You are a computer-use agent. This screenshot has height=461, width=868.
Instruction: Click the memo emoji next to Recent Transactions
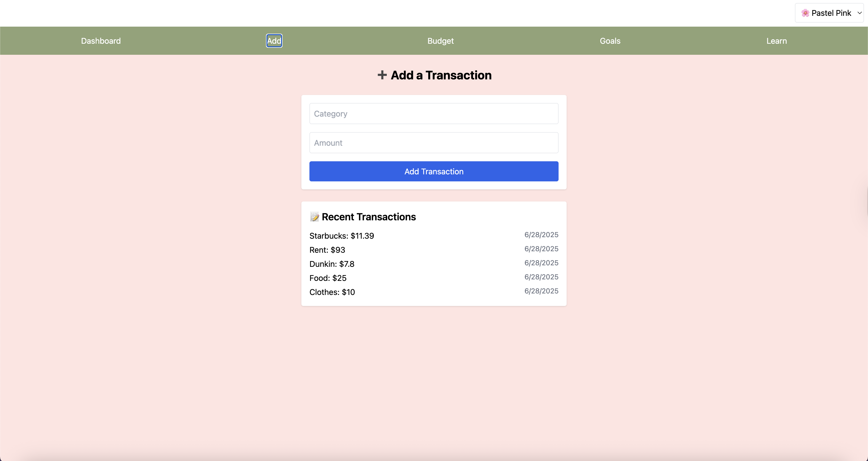(x=314, y=217)
